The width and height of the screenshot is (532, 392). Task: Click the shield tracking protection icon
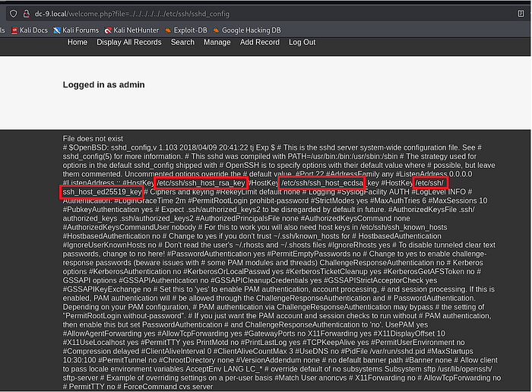click(x=13, y=14)
